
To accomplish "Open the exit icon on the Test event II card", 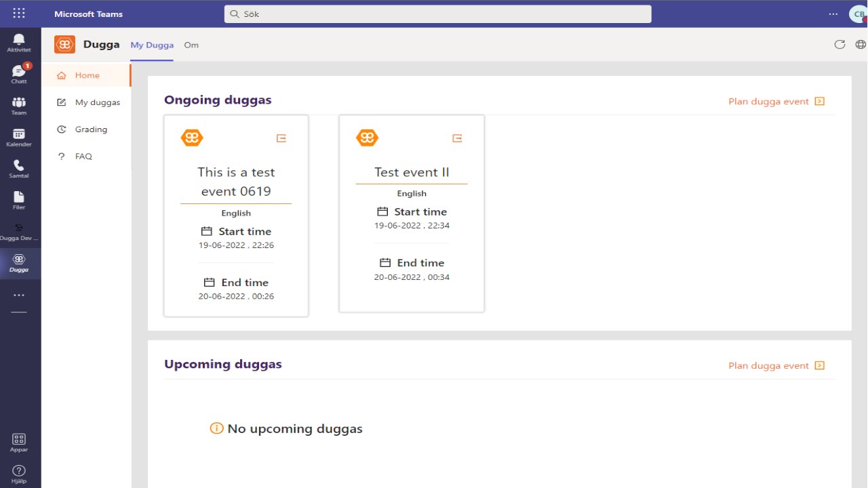I will (x=457, y=138).
